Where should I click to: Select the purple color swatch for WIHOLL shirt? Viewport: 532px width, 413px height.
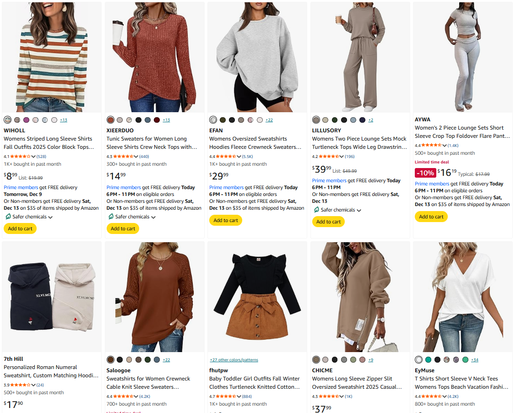click(26, 120)
